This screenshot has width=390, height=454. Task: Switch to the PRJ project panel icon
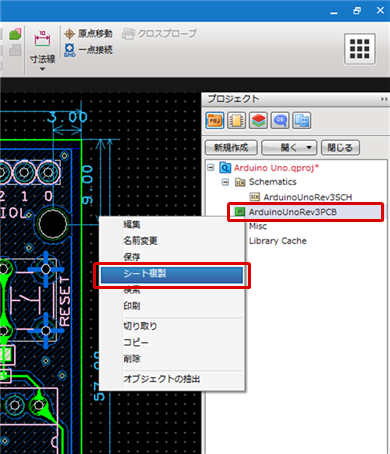tap(215, 120)
